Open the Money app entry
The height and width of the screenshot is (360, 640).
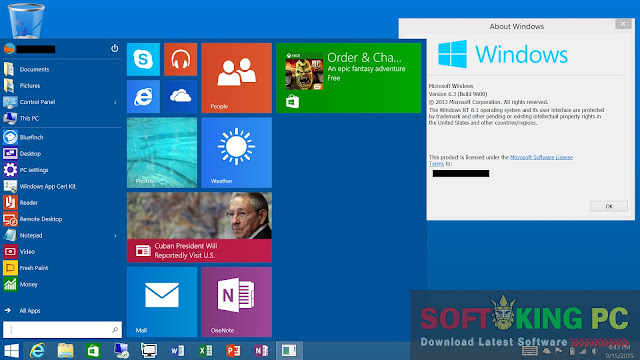tap(62, 284)
